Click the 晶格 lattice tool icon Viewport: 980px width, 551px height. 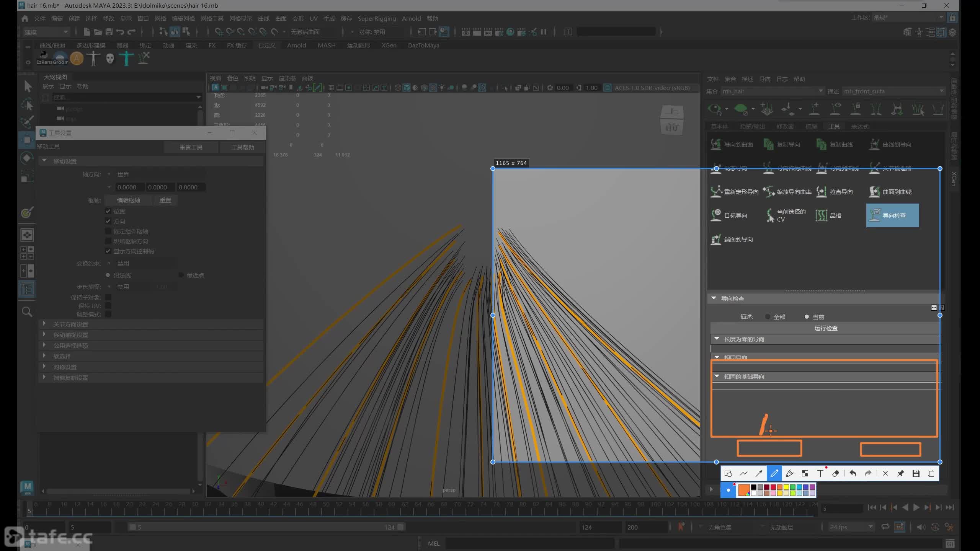pos(821,215)
